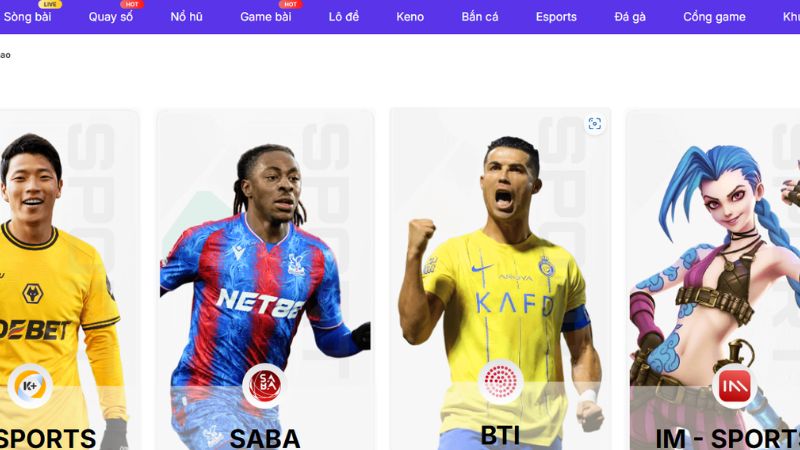Click the SABA title text
The image size is (800, 450).
tap(265, 439)
